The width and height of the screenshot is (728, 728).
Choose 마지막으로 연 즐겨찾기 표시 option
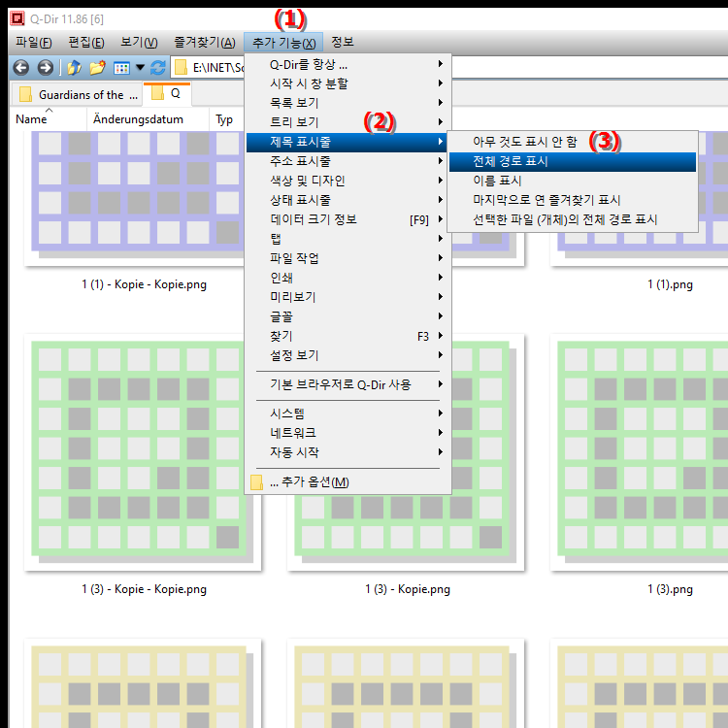coord(573,200)
